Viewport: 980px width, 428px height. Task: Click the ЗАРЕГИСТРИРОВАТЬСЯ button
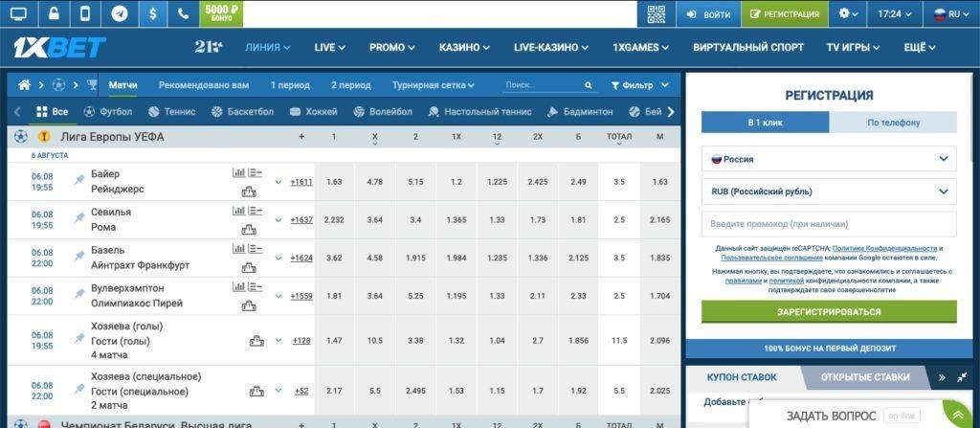(x=829, y=311)
